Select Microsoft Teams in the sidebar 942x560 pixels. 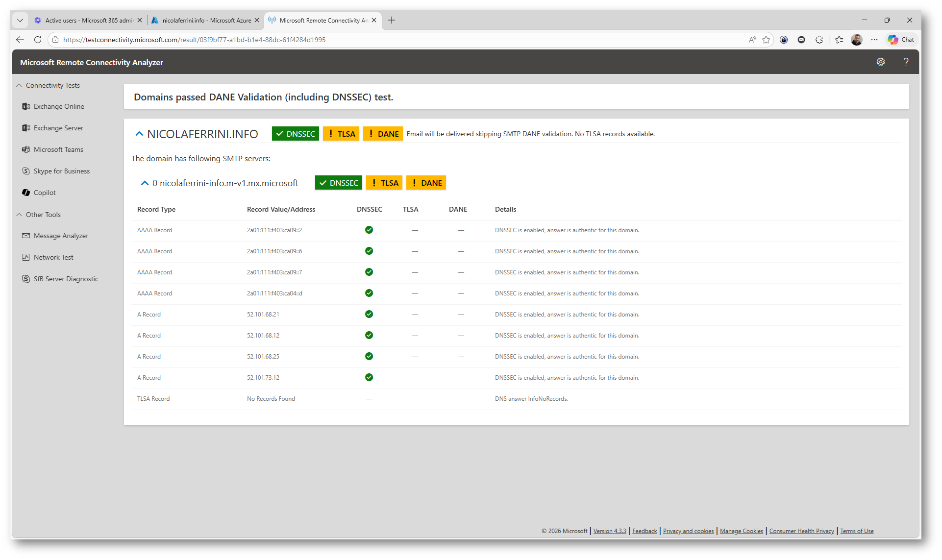coord(58,149)
